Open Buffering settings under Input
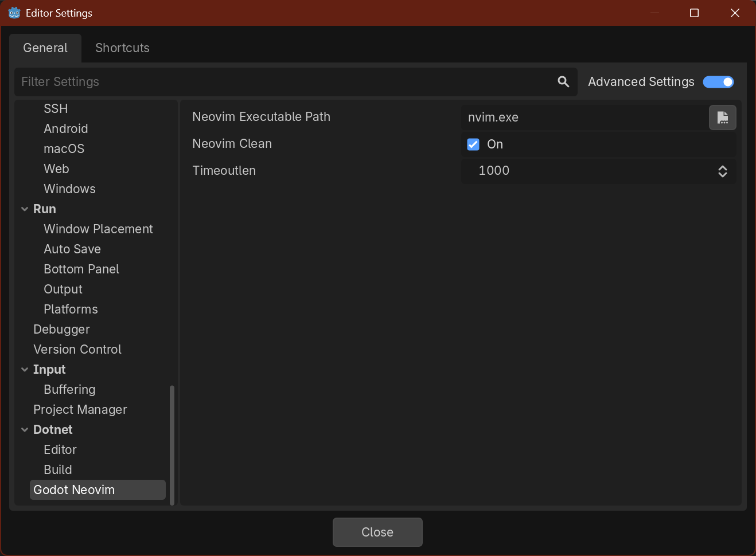The width and height of the screenshot is (756, 556). pos(69,390)
